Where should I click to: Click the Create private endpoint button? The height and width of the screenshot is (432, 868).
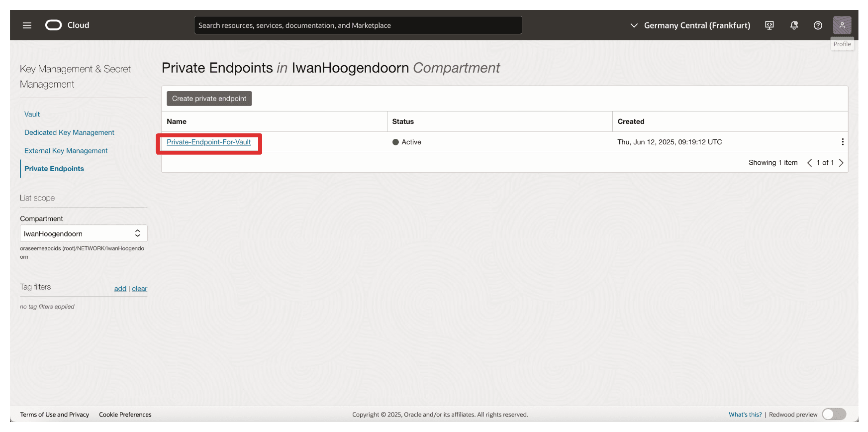click(209, 99)
